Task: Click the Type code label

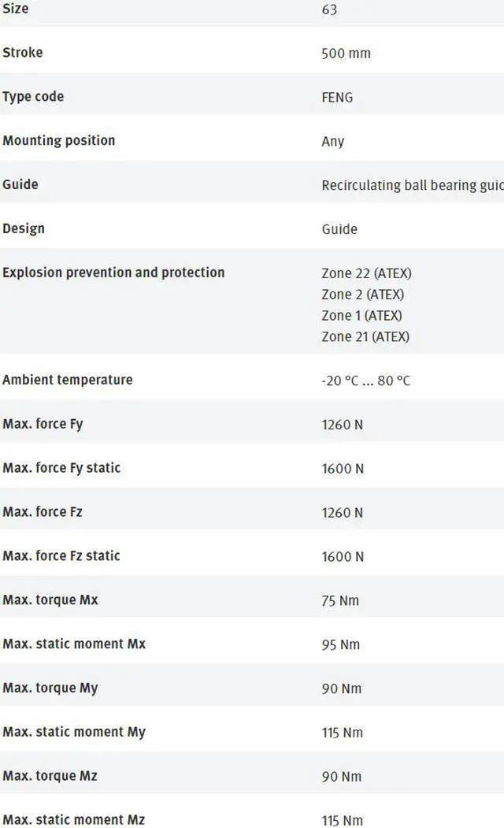Action: [x=33, y=97]
